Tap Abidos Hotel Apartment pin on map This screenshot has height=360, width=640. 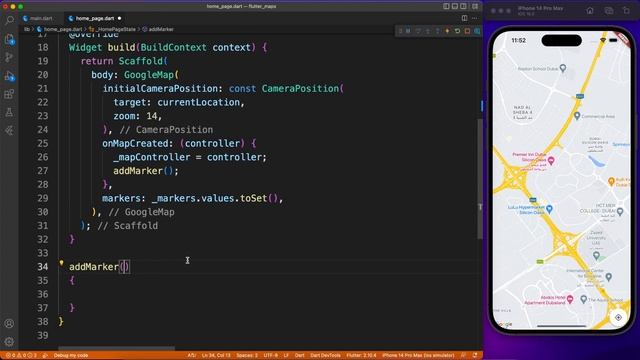click(570, 299)
